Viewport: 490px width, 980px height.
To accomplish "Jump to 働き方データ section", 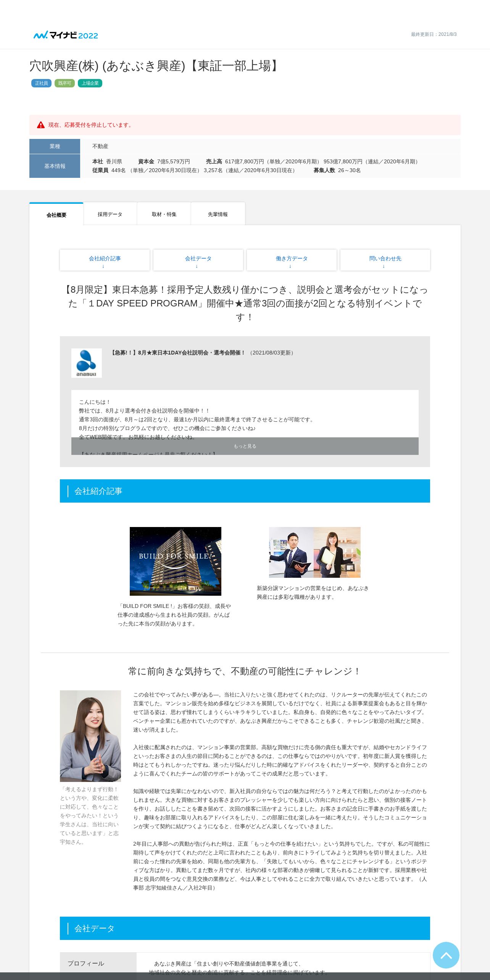I will (292, 260).
